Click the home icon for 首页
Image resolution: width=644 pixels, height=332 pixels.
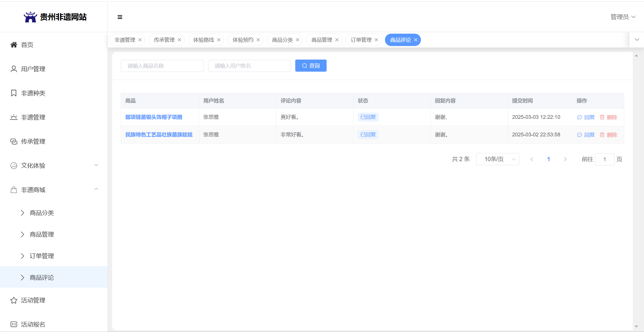(14, 45)
